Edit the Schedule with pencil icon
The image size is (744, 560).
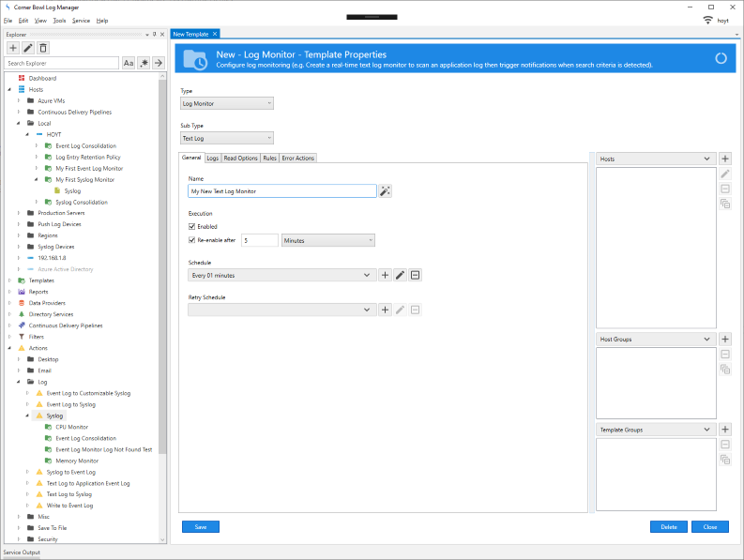[400, 275]
